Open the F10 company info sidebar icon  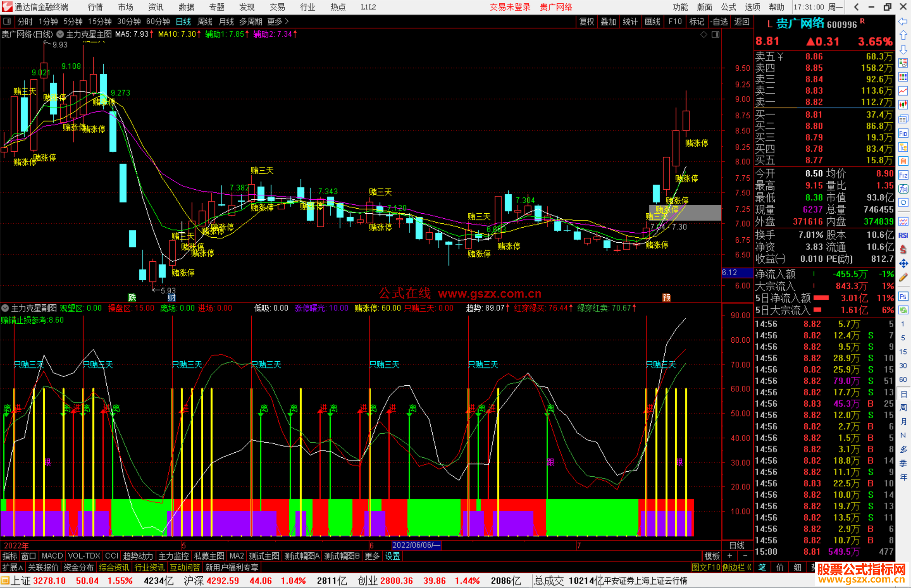[x=903, y=134]
